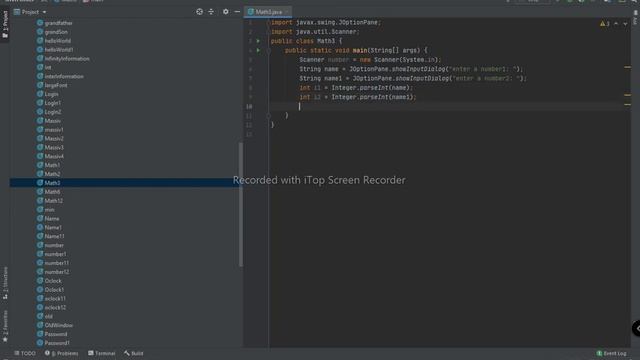Select class Math12 in the tree

(x=50, y=201)
